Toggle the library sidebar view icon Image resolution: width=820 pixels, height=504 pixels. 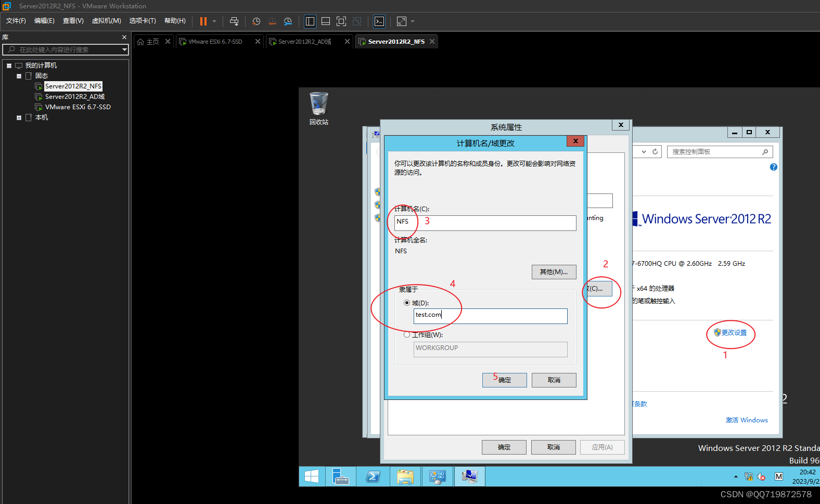coord(310,21)
